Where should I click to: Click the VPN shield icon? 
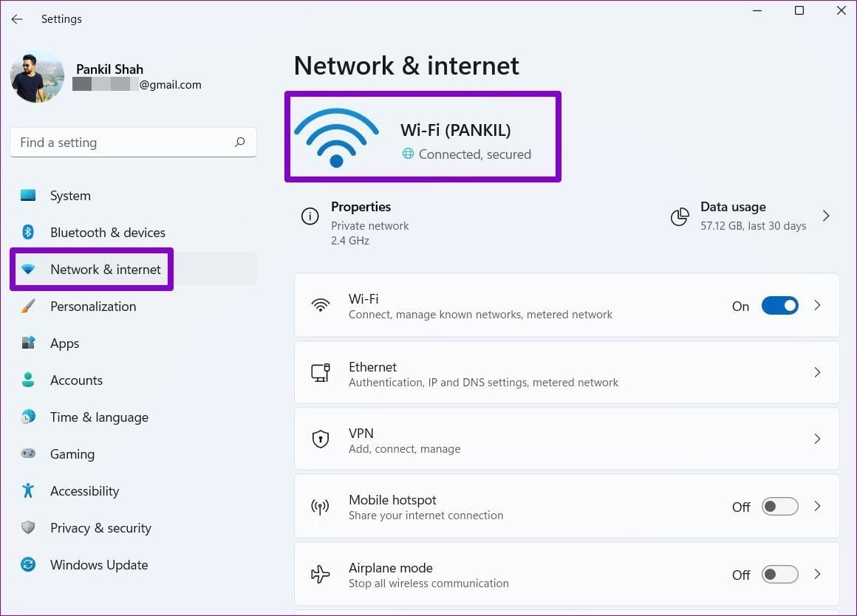(320, 438)
